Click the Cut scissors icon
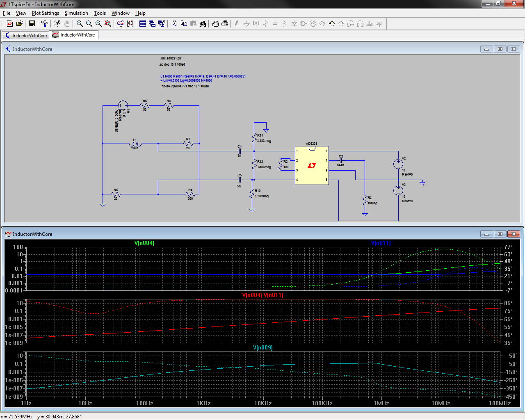The width and height of the screenshot is (525, 420). pos(174,24)
